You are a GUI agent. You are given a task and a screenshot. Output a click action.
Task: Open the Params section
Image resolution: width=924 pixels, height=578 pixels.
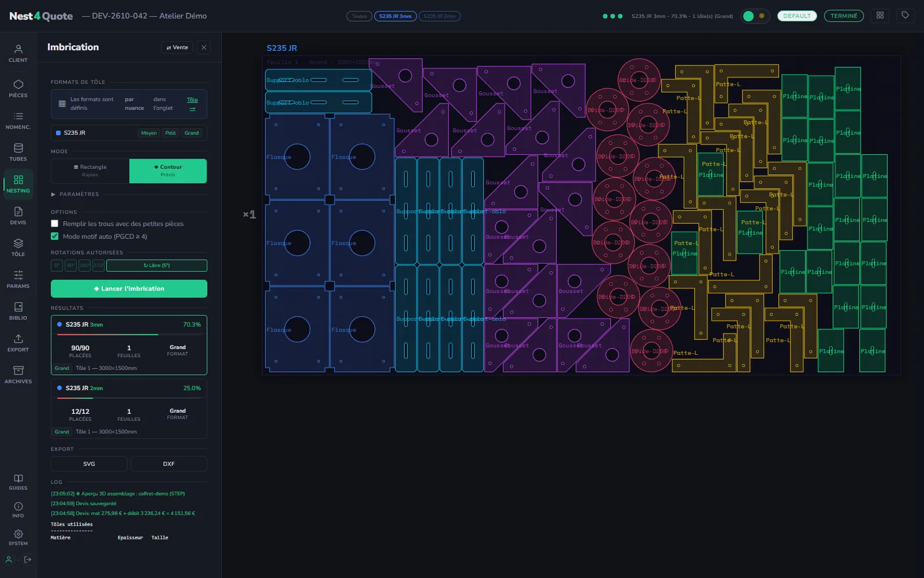[x=18, y=279]
